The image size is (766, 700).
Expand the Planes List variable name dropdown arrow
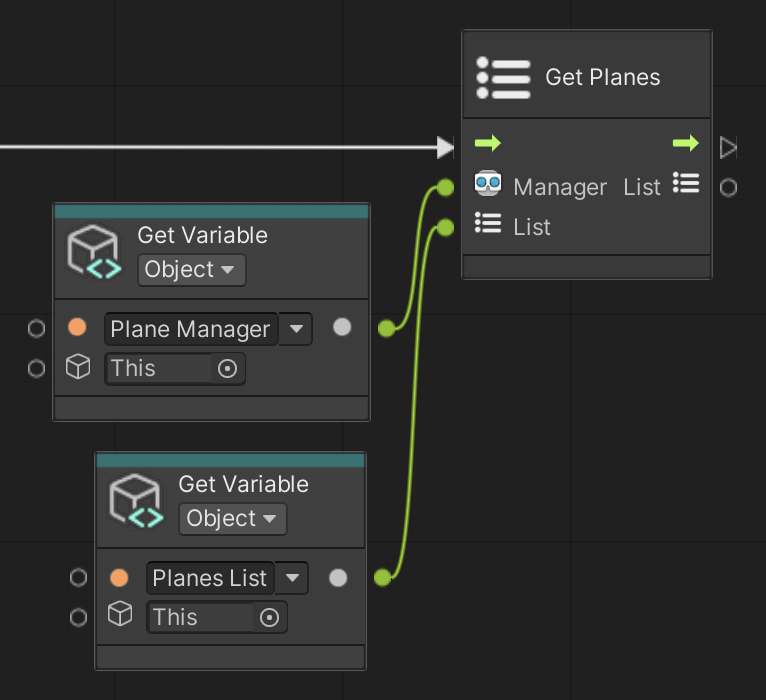coord(292,578)
